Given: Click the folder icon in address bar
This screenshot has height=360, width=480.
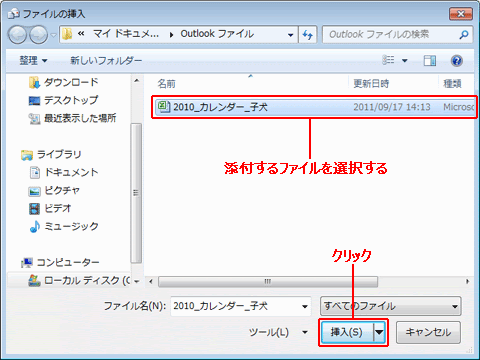Looking at the screenshot, I should pos(67,34).
